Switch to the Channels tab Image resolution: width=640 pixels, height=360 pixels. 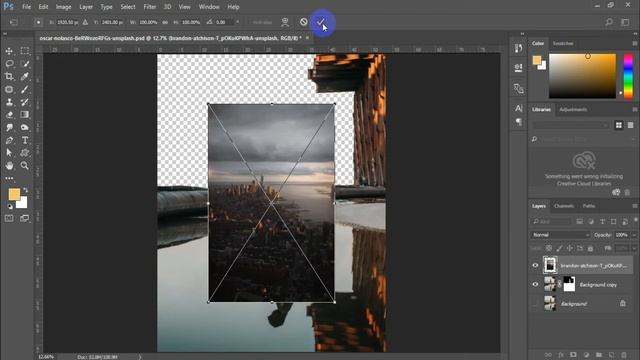click(x=564, y=206)
